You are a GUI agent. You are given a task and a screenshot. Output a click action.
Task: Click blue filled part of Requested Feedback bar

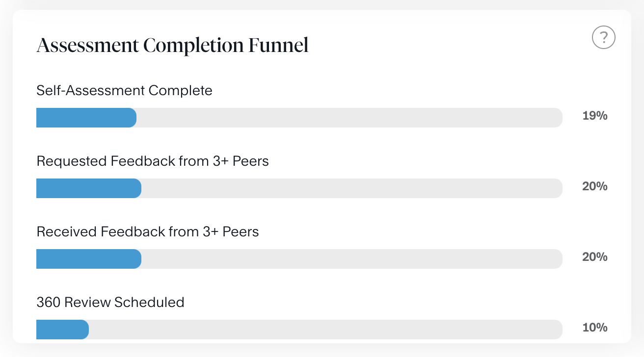click(88, 188)
